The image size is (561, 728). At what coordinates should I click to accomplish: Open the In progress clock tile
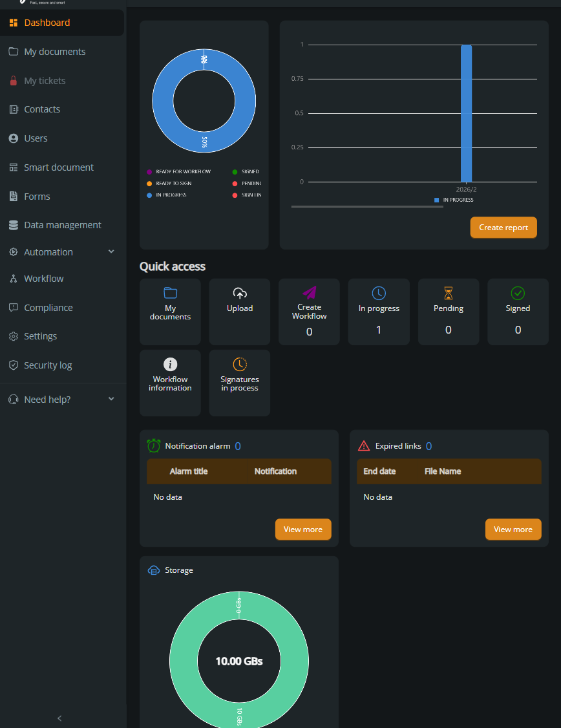(x=379, y=311)
